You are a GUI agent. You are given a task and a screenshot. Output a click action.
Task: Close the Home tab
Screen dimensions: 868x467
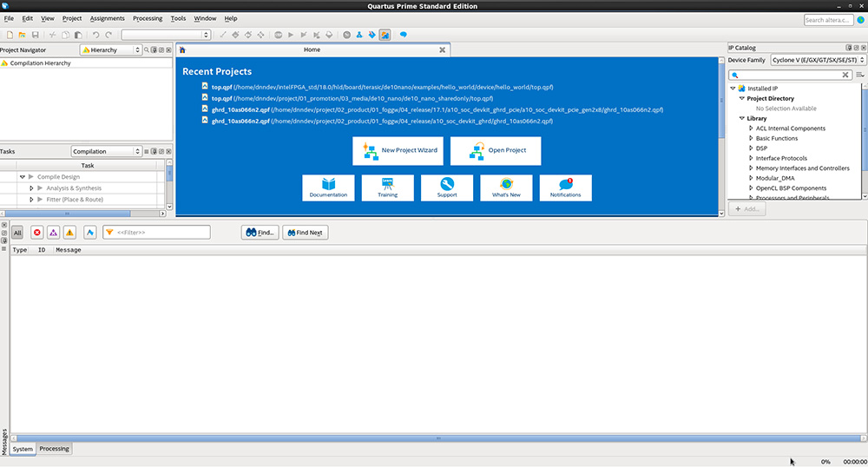(443, 49)
